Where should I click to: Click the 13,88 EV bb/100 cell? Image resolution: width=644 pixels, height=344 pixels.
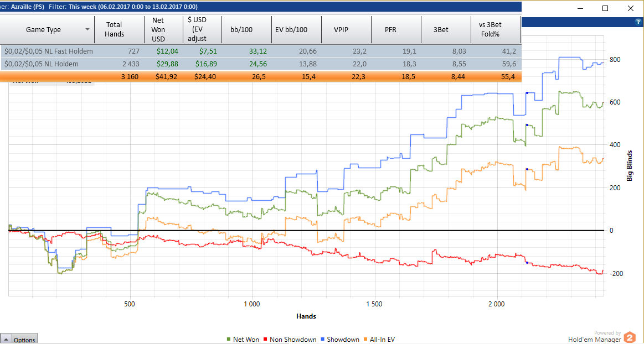pyautogui.click(x=308, y=64)
